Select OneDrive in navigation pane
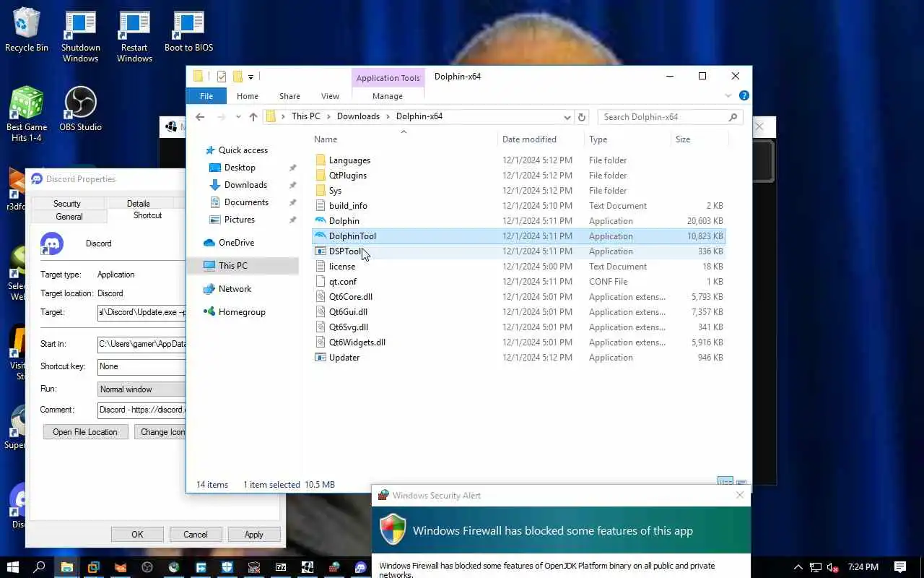The height and width of the screenshot is (578, 924). (236, 243)
